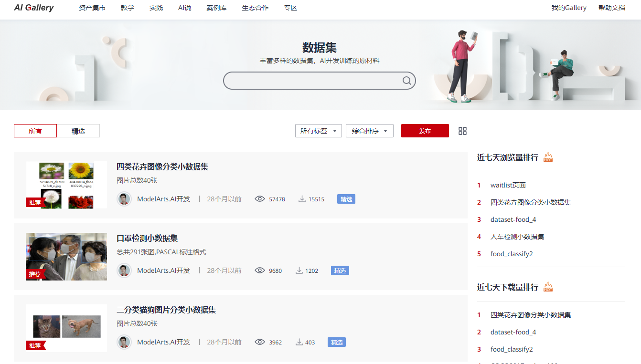Select the 所有 tab
Viewport: 641px width, 364px height.
[35, 131]
